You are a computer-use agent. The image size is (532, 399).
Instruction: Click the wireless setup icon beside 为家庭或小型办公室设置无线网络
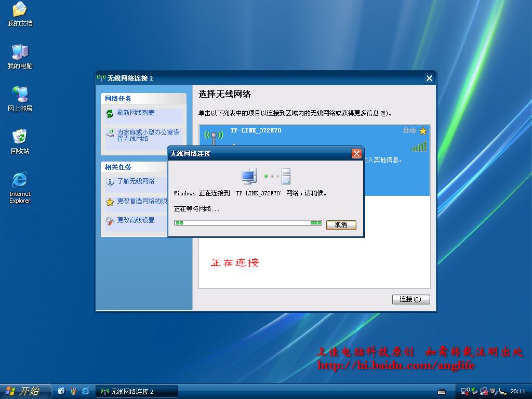tap(110, 134)
